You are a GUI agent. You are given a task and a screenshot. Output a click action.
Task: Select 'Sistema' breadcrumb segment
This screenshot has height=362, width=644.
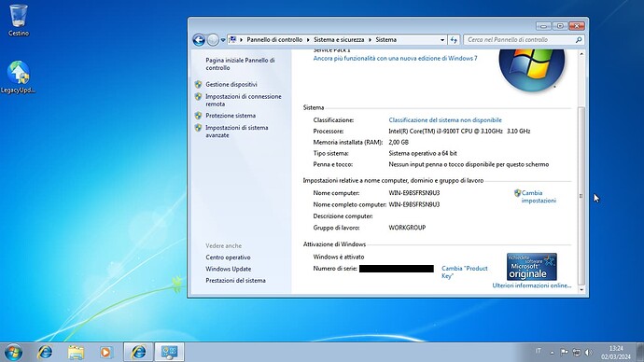click(386, 40)
